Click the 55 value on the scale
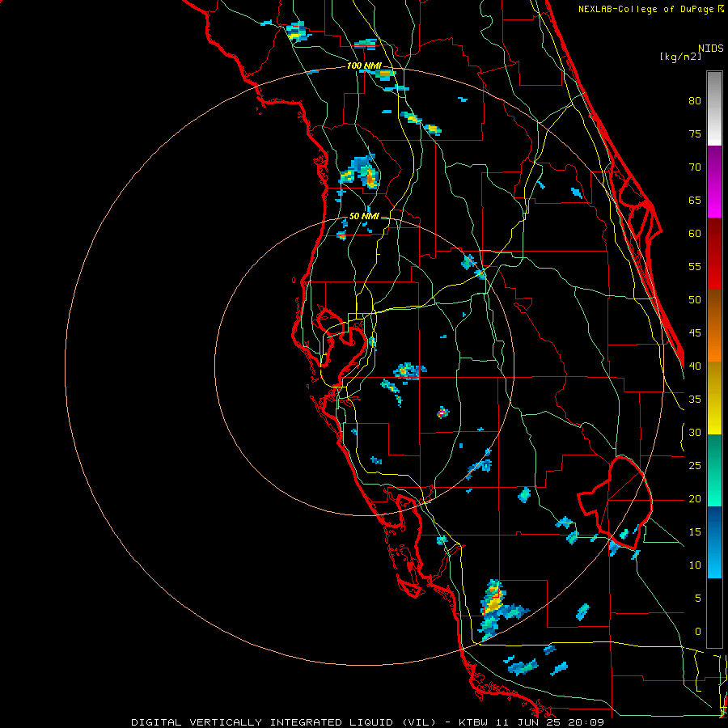Image resolution: width=728 pixels, height=728 pixels. coord(695,266)
